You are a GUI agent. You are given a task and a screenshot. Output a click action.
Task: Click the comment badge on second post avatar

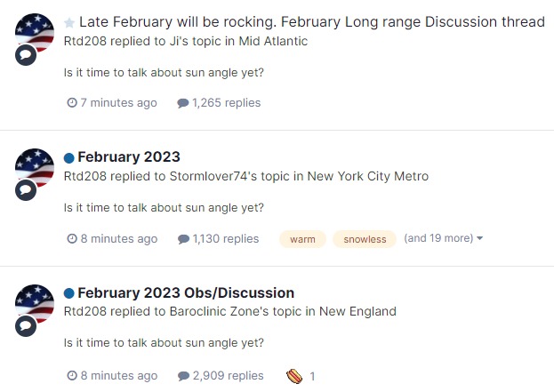point(26,190)
